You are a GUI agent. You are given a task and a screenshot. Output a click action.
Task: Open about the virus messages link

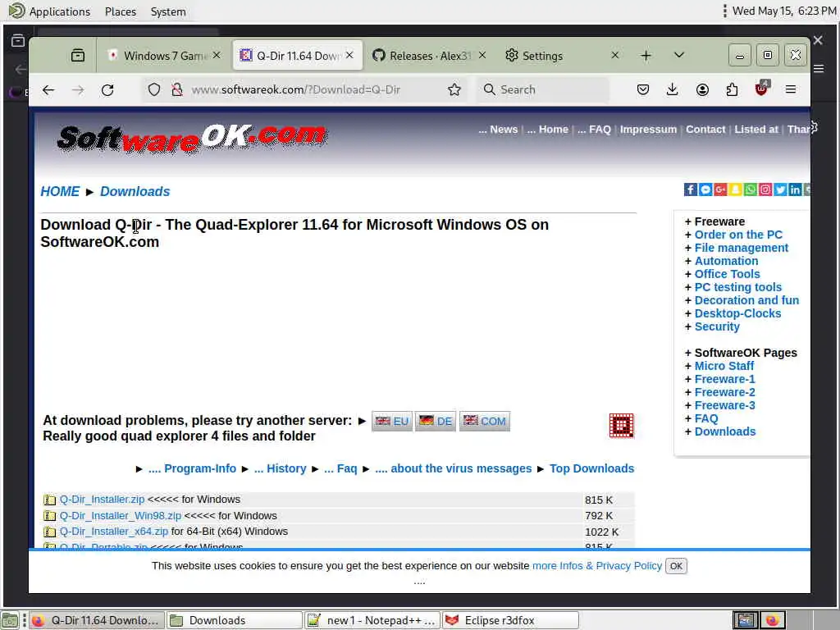[x=453, y=468]
